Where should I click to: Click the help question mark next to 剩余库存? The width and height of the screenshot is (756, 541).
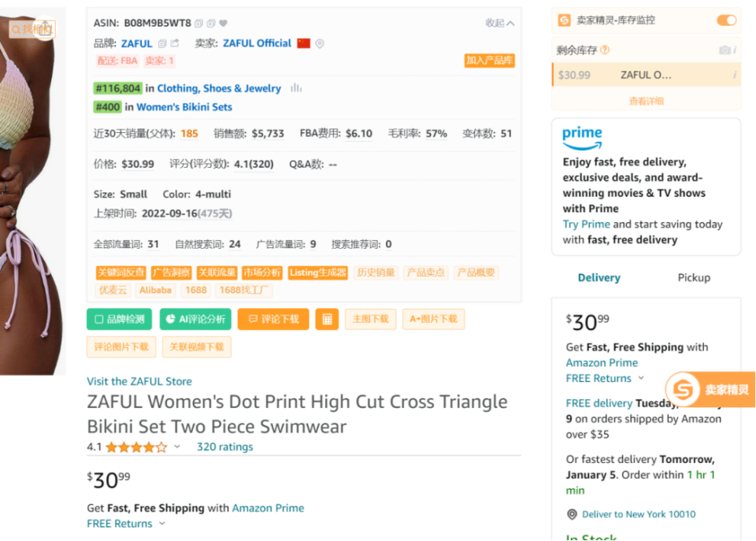pyautogui.click(x=605, y=50)
